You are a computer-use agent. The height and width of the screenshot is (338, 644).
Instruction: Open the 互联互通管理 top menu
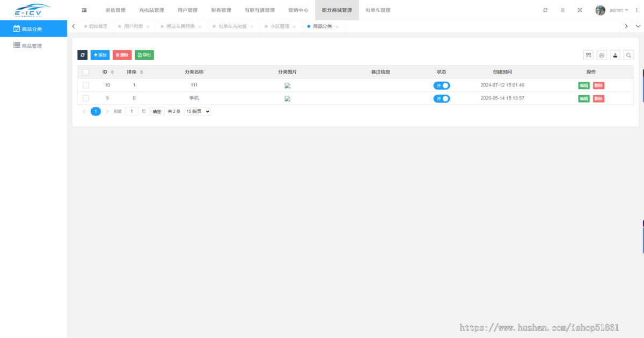point(260,10)
